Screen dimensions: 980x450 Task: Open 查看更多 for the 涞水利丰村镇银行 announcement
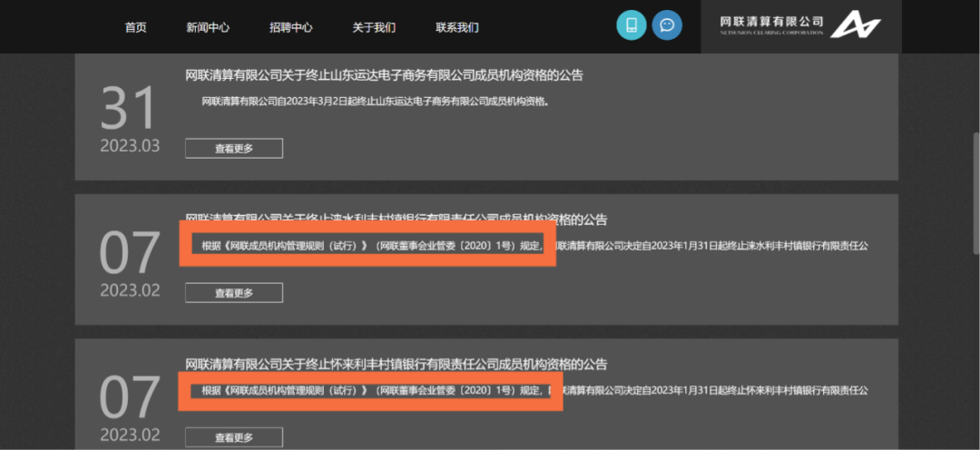click(x=234, y=292)
